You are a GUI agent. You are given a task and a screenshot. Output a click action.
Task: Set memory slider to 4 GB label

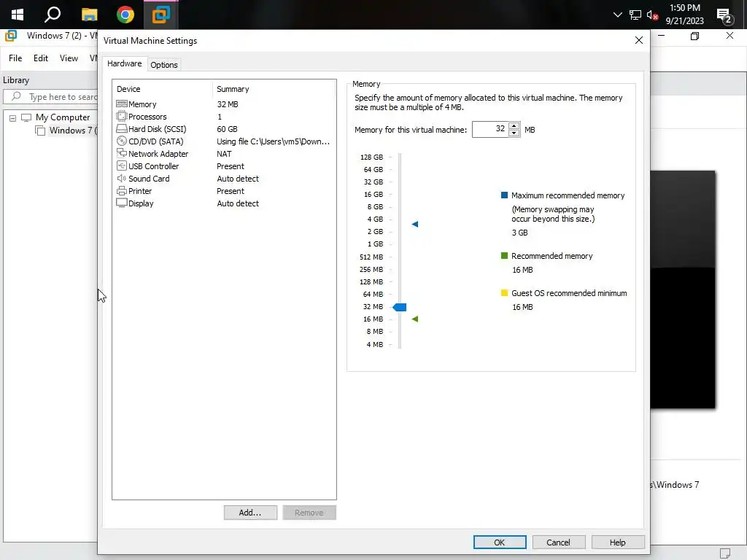tap(375, 219)
